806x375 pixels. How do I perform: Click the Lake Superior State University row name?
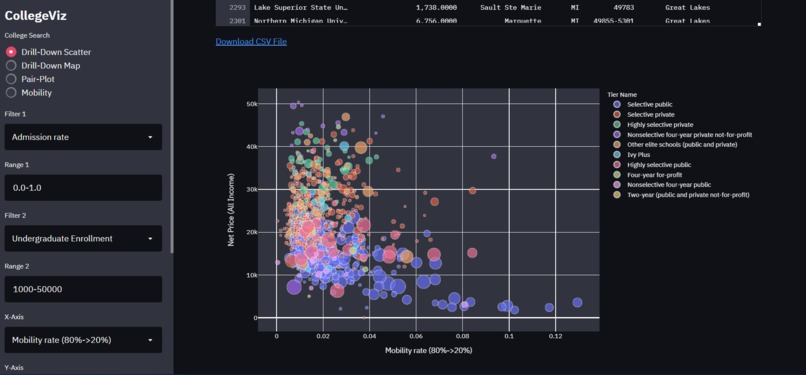(301, 8)
